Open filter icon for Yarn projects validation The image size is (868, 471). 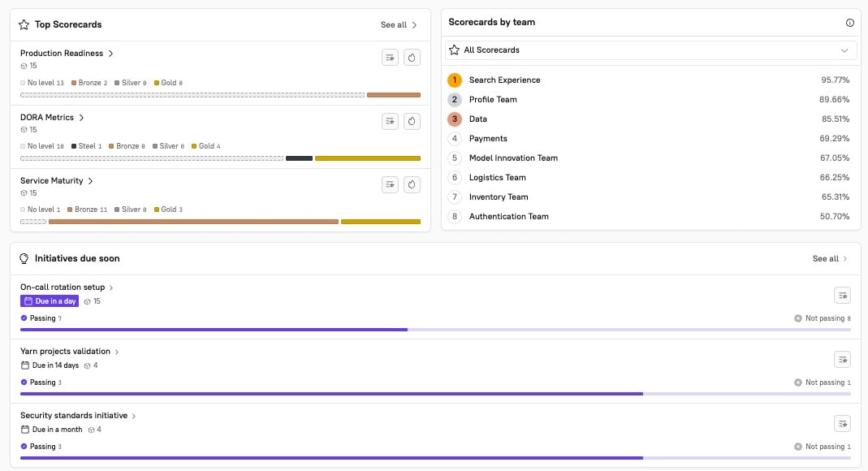tap(842, 360)
